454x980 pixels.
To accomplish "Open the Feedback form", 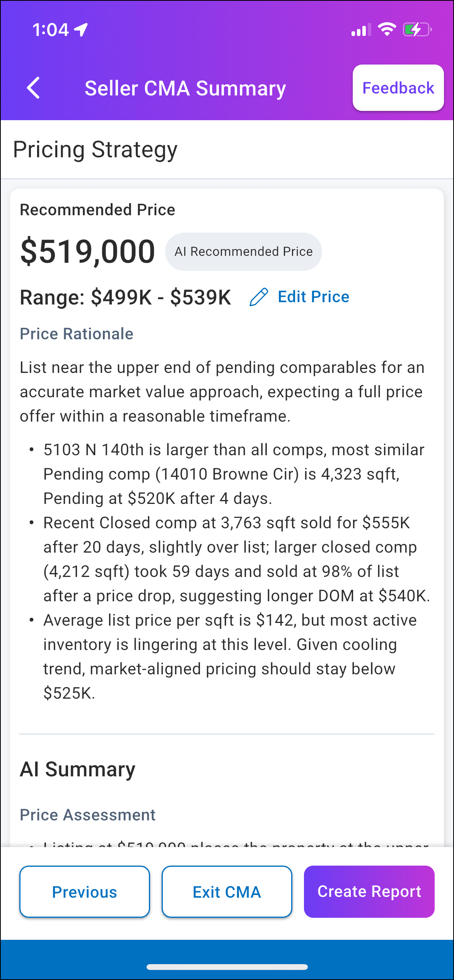I will (398, 88).
